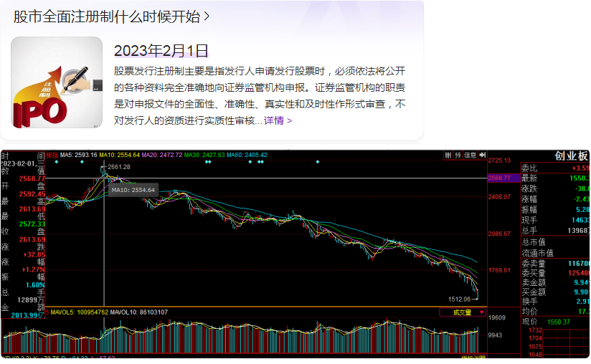Open the 股市全面注册制什么时候开始 heading link
The height and width of the screenshot is (364, 591).
[x=107, y=16]
